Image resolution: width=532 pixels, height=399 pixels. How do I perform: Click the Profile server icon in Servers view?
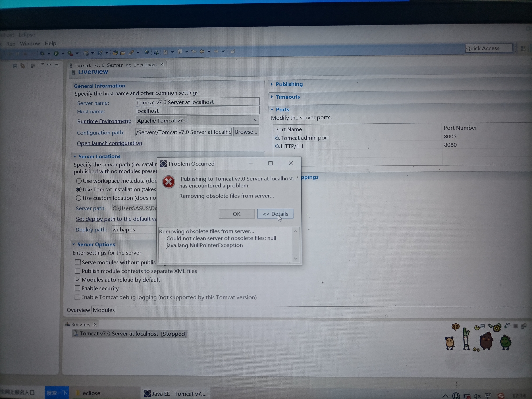tap(507, 326)
